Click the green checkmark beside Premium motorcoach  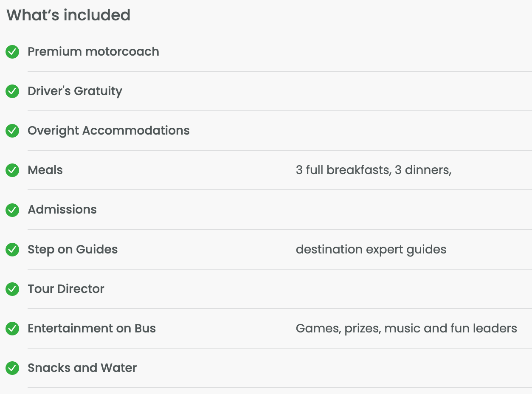(x=12, y=52)
